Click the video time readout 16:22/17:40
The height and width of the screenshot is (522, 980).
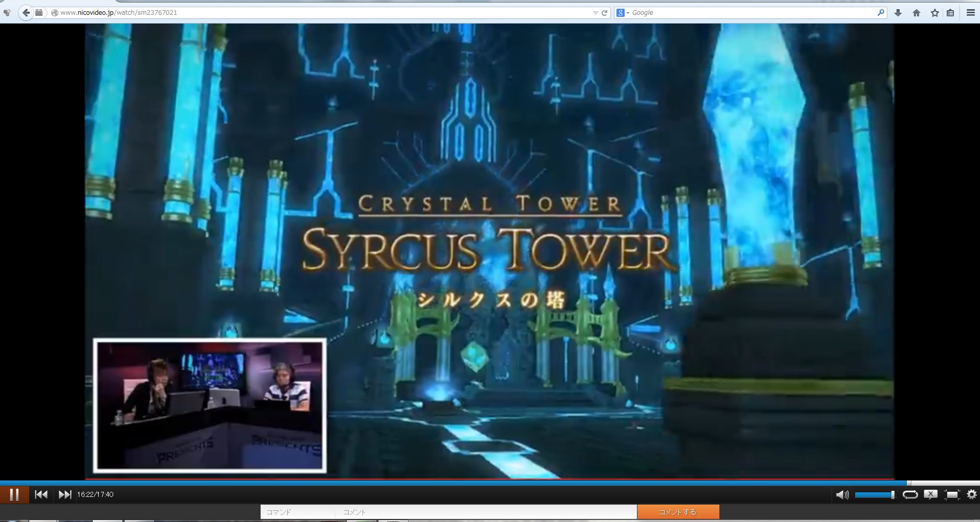95,494
